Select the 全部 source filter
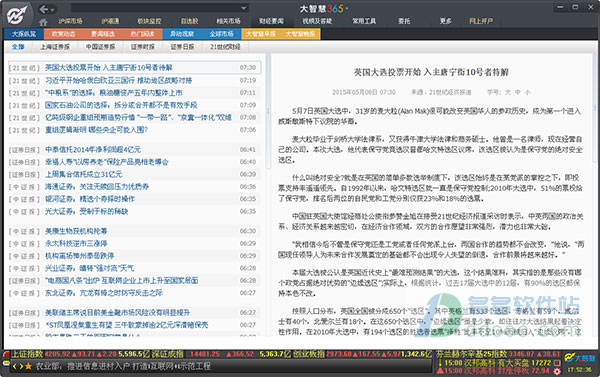 click(18, 47)
